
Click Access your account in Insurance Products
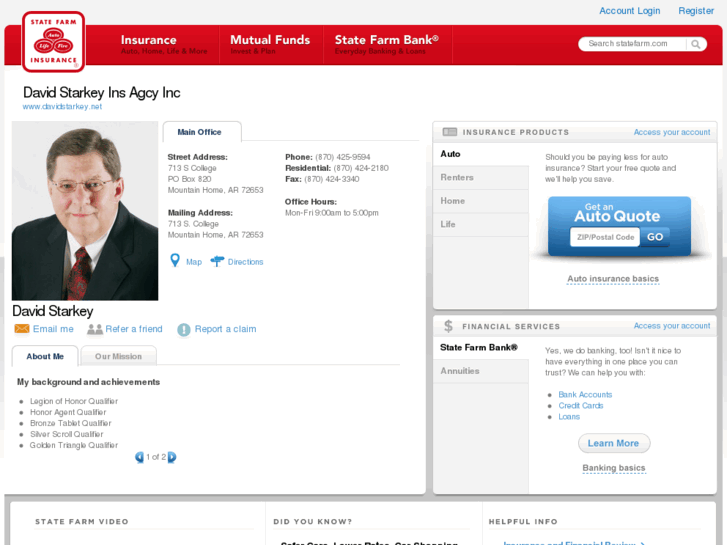tap(672, 132)
